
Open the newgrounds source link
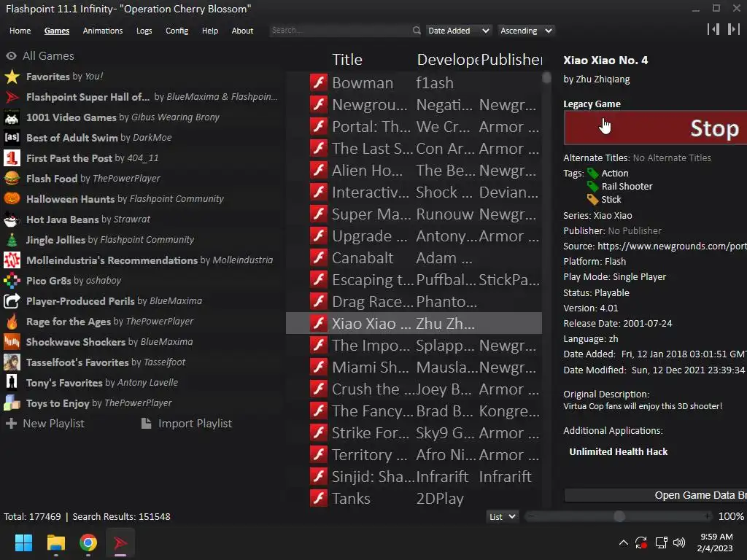(672, 246)
